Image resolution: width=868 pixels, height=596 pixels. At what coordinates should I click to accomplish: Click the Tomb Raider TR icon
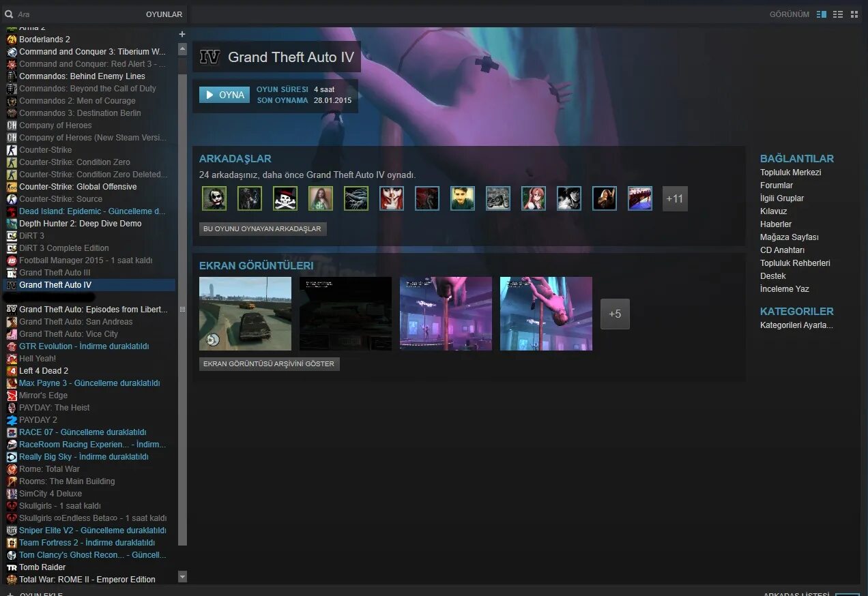[x=12, y=567]
